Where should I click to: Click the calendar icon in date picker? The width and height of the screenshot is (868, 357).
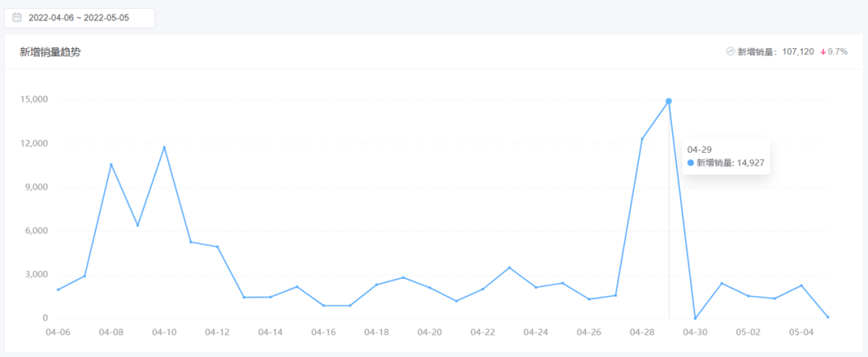click(17, 17)
